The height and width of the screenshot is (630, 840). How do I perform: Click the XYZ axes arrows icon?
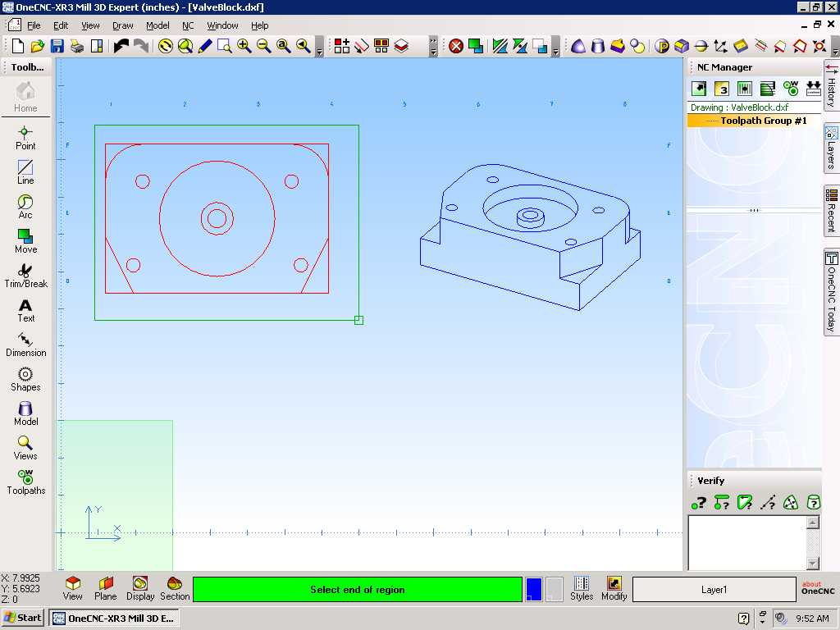[x=720, y=46]
